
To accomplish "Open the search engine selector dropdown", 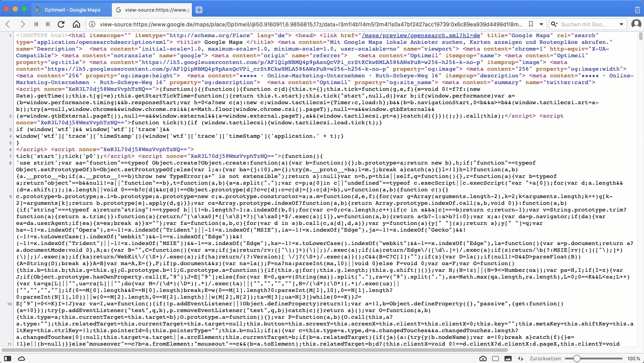I will point(555,24).
